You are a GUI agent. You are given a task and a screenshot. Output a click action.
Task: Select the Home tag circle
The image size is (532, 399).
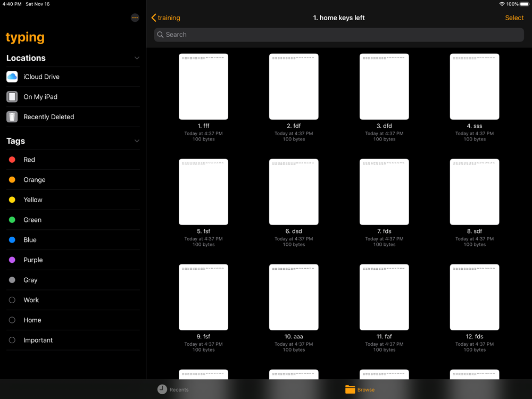coord(12,320)
